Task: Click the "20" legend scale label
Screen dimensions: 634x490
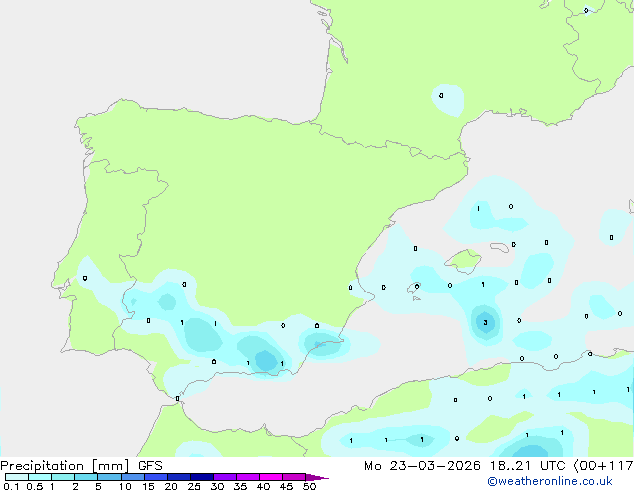Action: (171, 486)
